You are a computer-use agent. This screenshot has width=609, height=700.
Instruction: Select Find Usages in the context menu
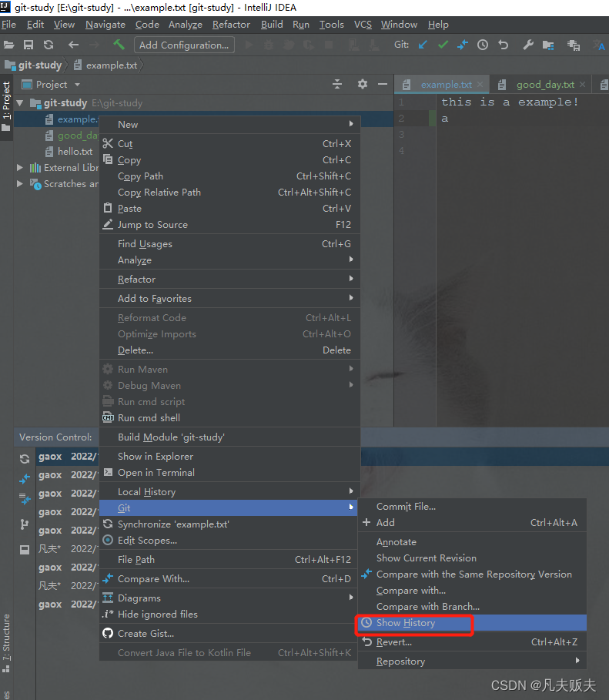[229, 244]
